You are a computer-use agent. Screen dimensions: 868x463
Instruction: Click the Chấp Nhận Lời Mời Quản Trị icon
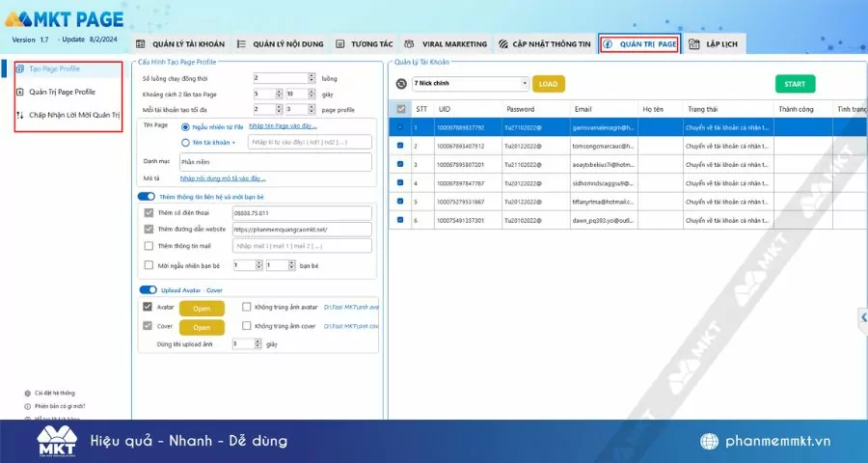point(20,115)
